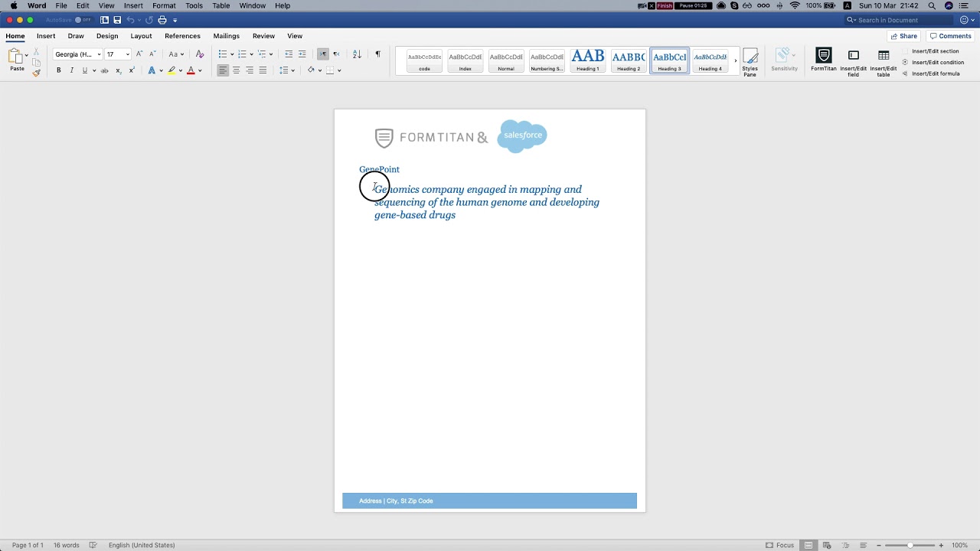The width and height of the screenshot is (980, 551).
Task: Open the References ribbon tab
Action: pyautogui.click(x=182, y=36)
